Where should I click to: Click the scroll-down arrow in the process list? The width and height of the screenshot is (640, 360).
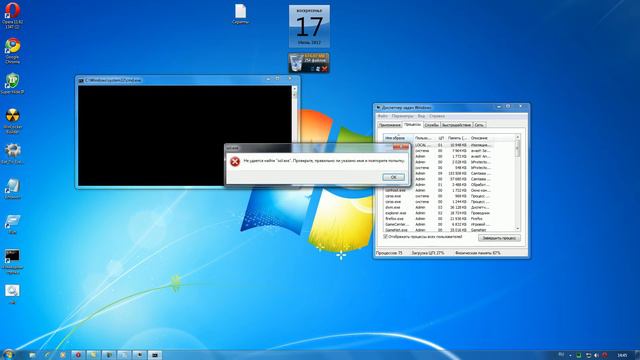click(517, 229)
